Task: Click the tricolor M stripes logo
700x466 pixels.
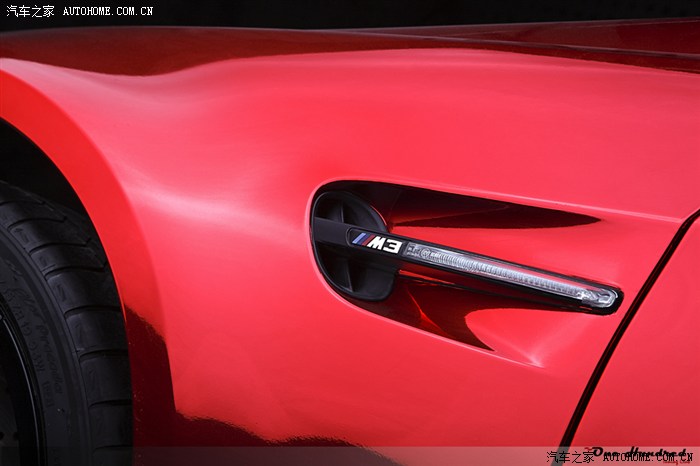Action: pyautogui.click(x=361, y=240)
